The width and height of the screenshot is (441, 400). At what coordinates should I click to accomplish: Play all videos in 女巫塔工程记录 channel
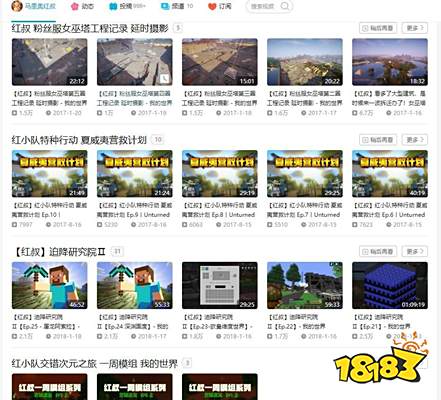378,28
